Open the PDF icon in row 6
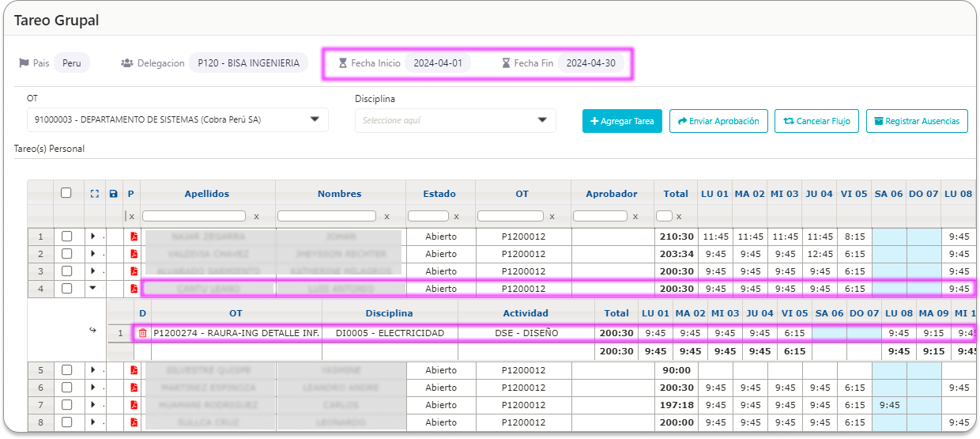 (134, 388)
